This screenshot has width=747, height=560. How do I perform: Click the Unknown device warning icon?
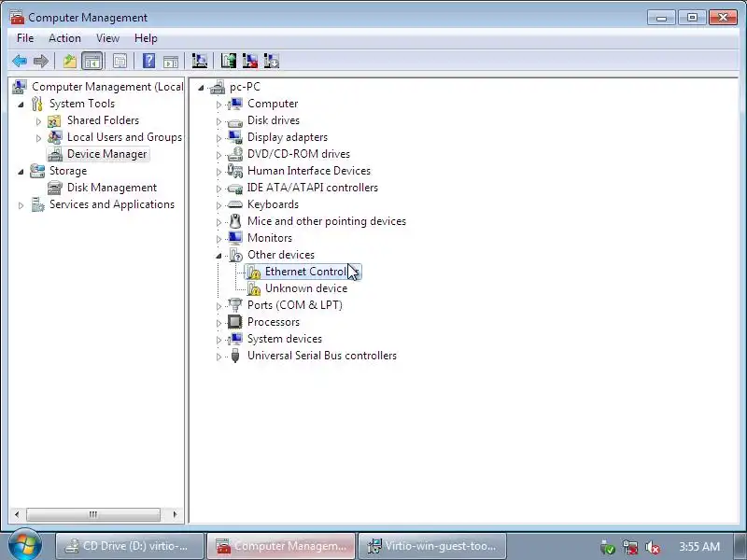point(253,288)
